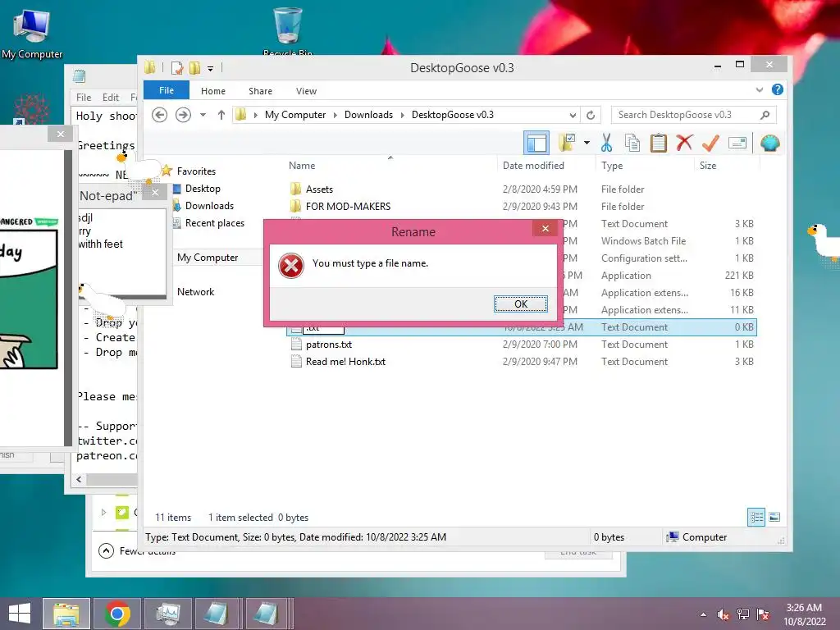Viewport: 840px width, 630px height.
Task: Switch to the Home ribbon tab
Action: click(213, 91)
